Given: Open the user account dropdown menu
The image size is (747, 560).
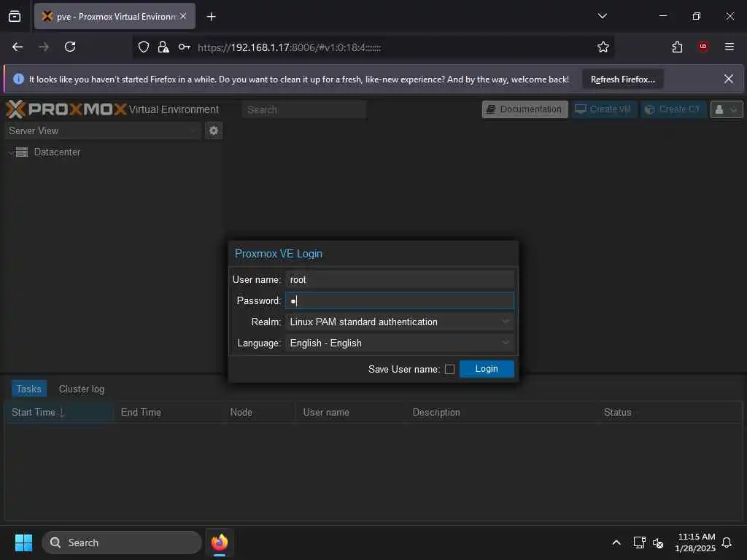Looking at the screenshot, I should [x=727, y=109].
